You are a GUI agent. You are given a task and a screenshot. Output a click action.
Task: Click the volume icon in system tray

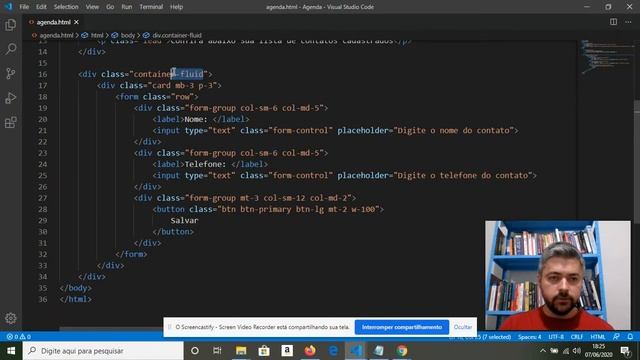[576, 351]
